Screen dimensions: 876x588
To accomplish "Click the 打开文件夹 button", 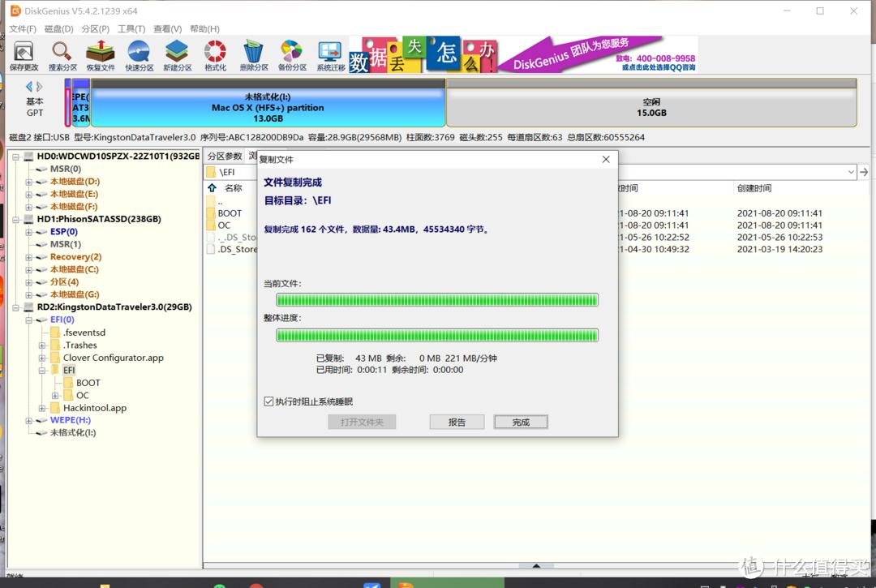I will [362, 423].
